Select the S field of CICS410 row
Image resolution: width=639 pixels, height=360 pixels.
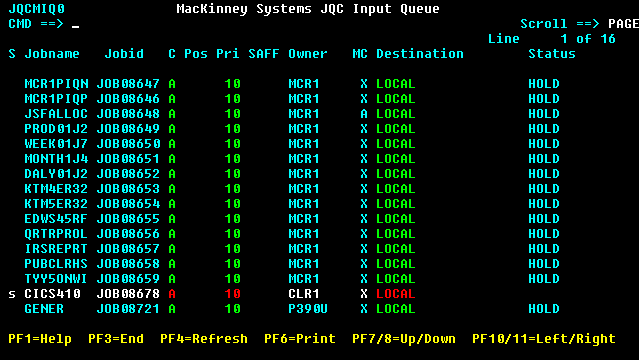click(x=12, y=294)
